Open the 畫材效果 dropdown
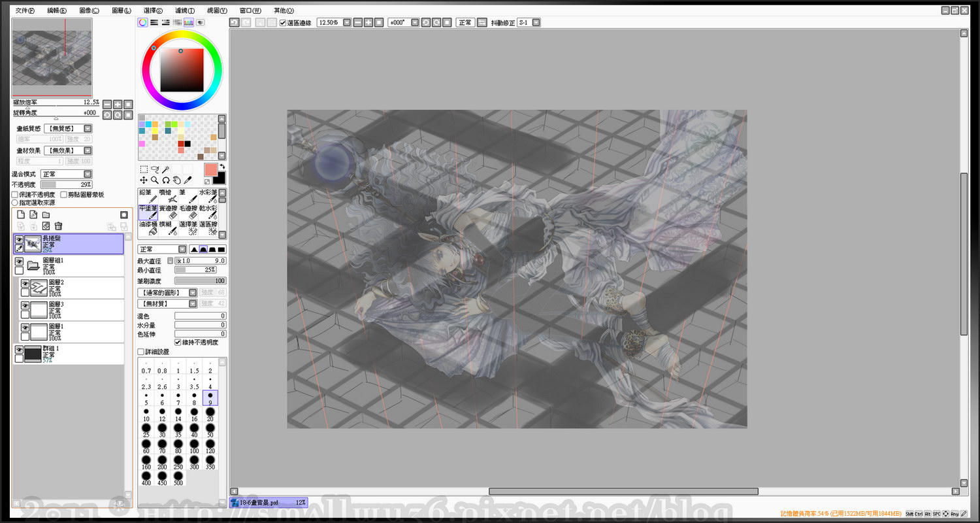This screenshot has height=523, width=980. (x=69, y=151)
